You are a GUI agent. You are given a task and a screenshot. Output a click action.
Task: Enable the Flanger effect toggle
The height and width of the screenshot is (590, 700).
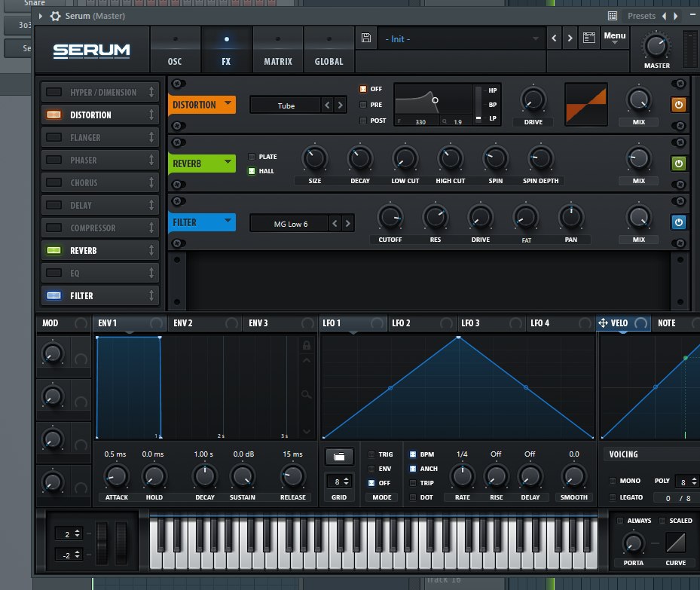(x=54, y=137)
